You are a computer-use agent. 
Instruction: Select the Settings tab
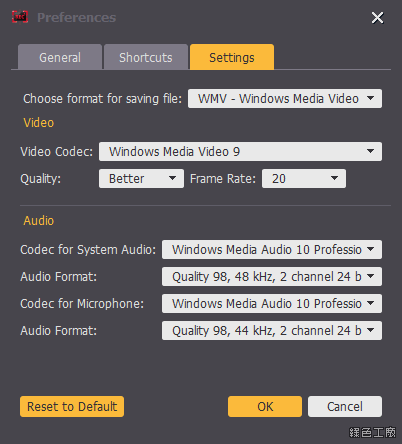(x=232, y=57)
